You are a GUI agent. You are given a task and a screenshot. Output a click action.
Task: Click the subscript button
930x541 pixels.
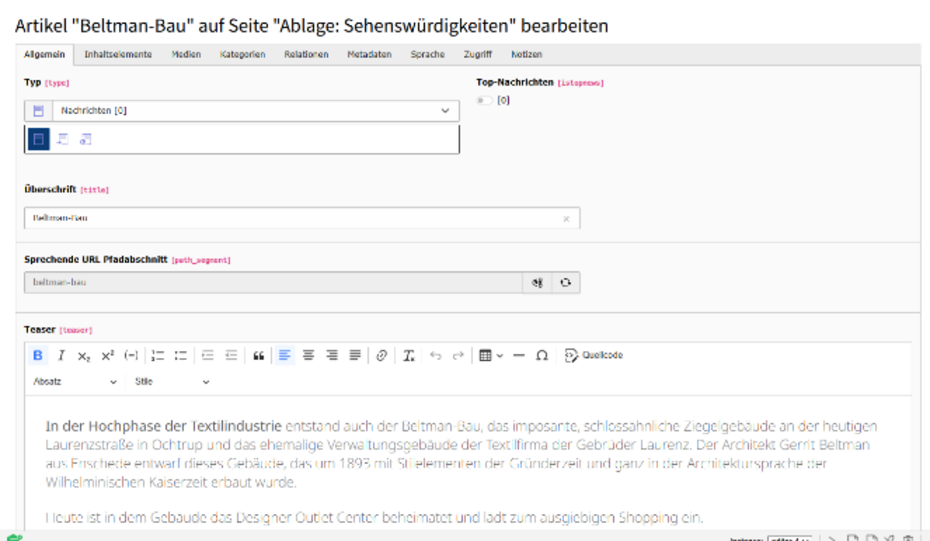[84, 355]
